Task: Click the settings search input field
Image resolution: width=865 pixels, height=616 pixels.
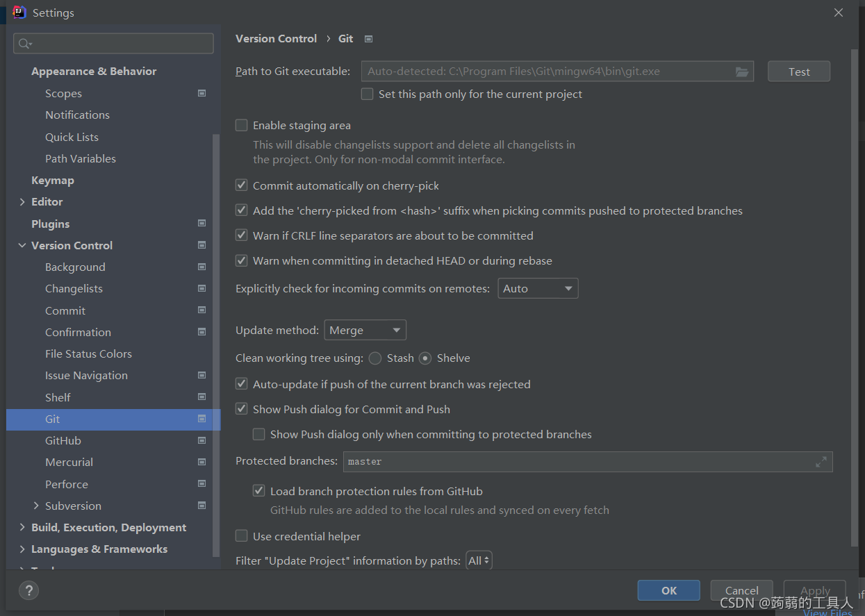Action: tap(113, 43)
